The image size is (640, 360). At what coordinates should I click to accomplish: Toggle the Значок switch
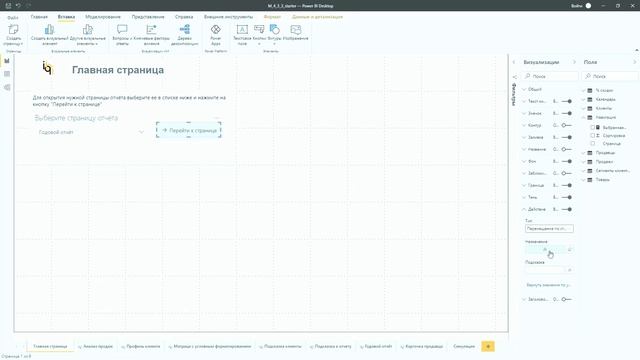pyautogui.click(x=567, y=113)
